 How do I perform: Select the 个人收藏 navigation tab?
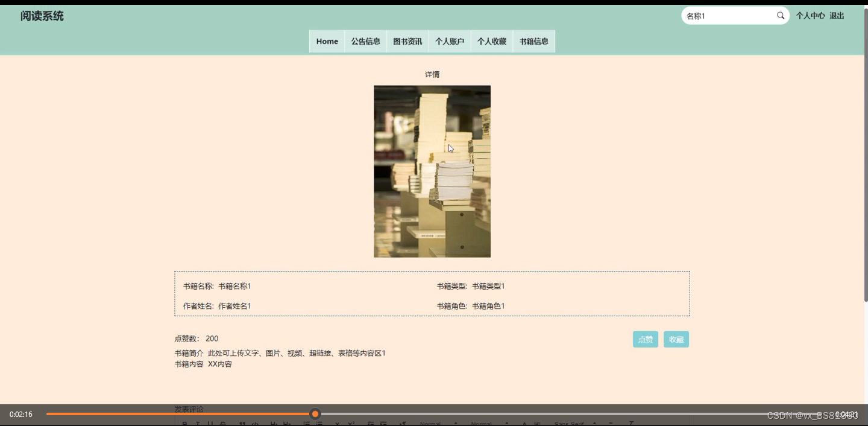pyautogui.click(x=492, y=41)
